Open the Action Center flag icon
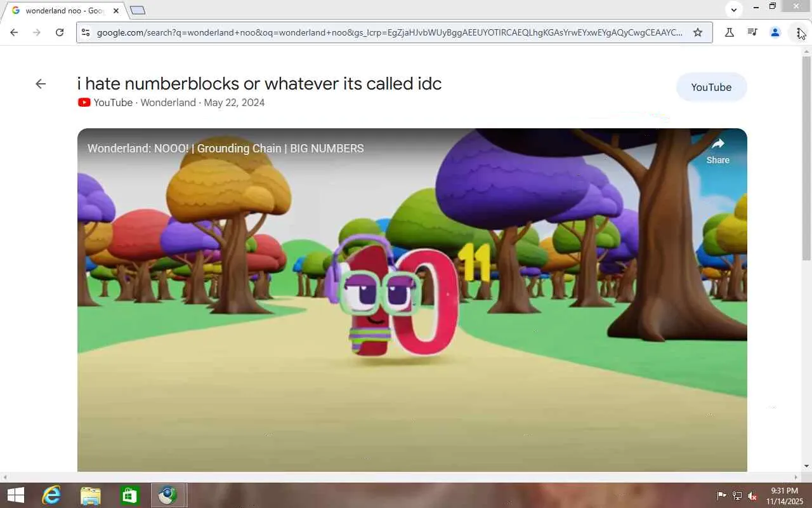Image resolution: width=812 pixels, height=508 pixels. pos(721,496)
